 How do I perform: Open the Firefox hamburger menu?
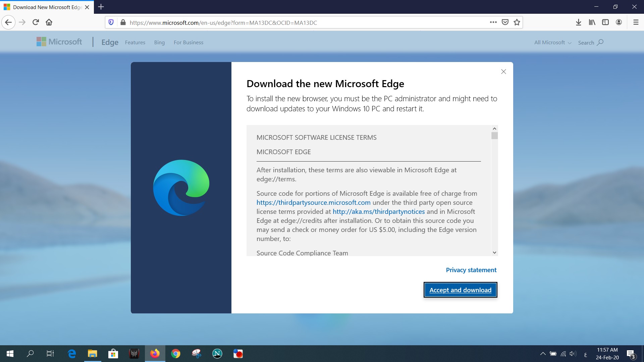636,22
